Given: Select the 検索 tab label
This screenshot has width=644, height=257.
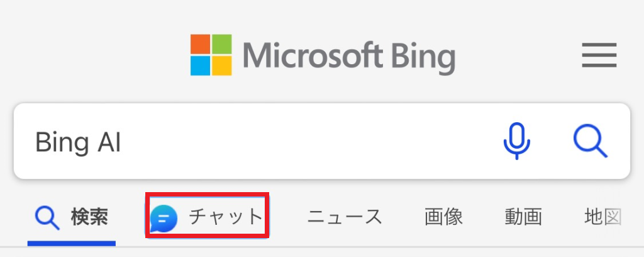Looking at the screenshot, I should pyautogui.click(x=89, y=218).
